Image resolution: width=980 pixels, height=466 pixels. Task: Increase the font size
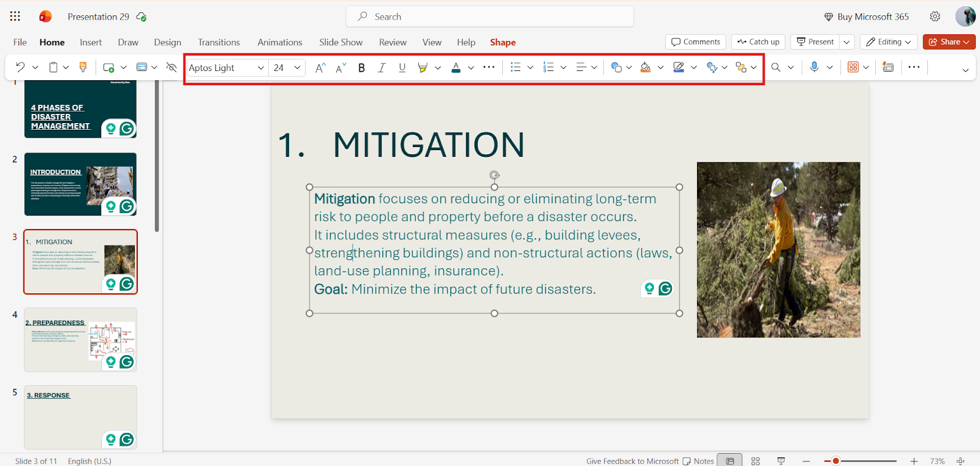pos(320,68)
